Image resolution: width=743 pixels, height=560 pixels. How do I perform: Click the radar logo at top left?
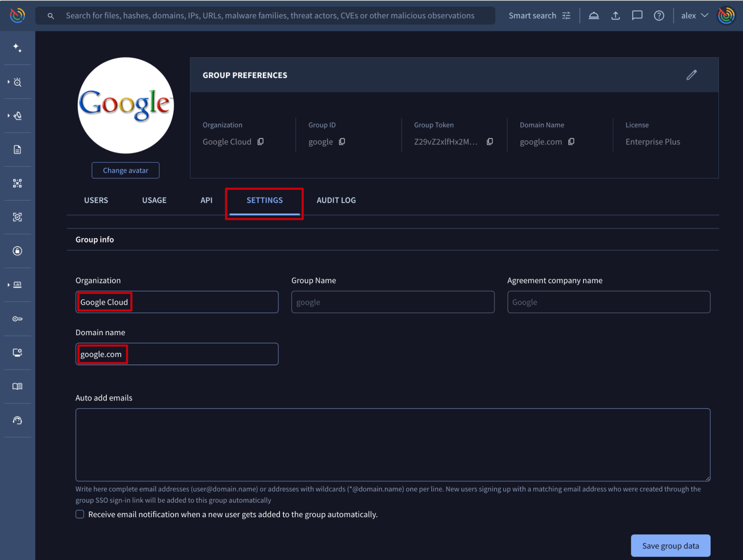click(17, 16)
